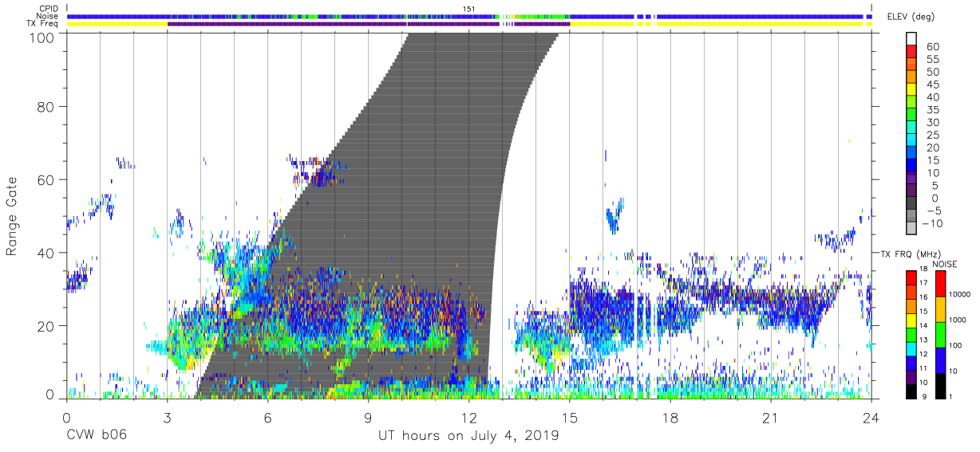Click the TX Freq row label at top left

[x=43, y=24]
